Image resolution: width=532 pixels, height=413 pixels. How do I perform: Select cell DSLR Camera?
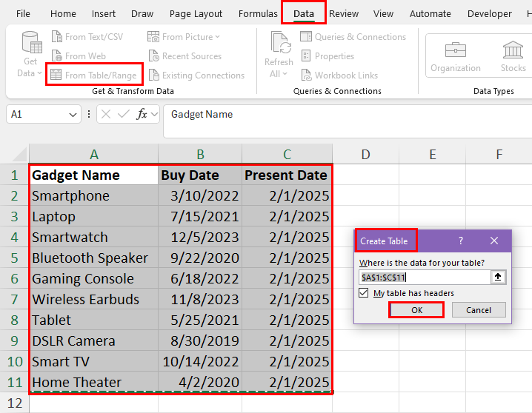point(93,340)
